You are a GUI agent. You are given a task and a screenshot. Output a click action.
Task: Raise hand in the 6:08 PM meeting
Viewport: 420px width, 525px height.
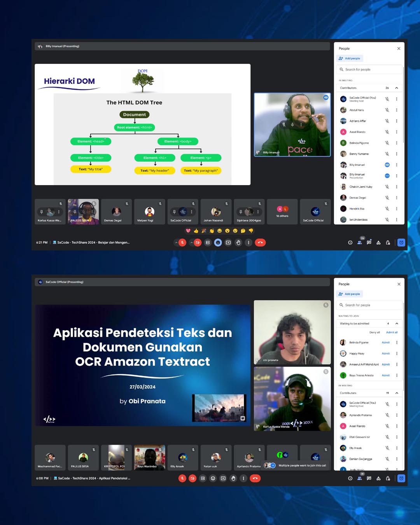pyautogui.click(x=233, y=478)
